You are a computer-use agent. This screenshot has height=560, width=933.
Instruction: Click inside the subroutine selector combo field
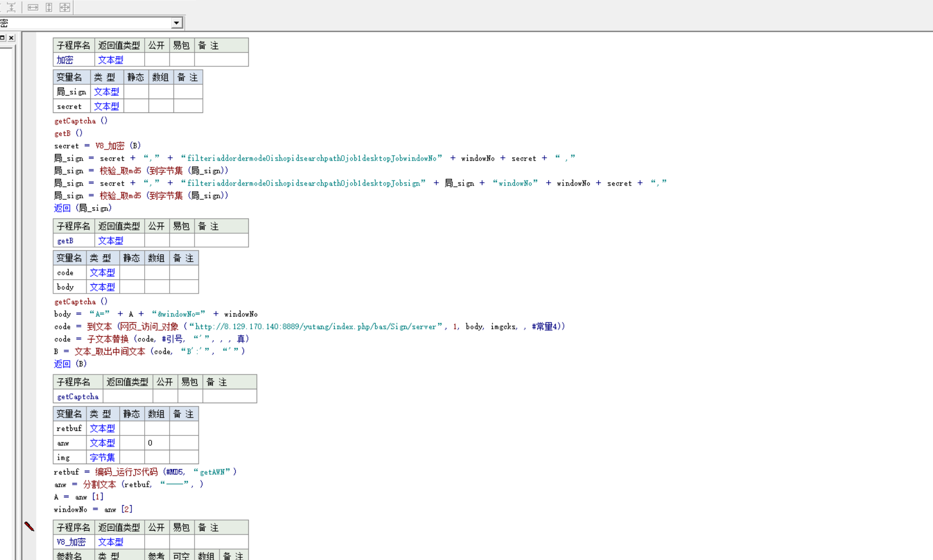click(86, 23)
